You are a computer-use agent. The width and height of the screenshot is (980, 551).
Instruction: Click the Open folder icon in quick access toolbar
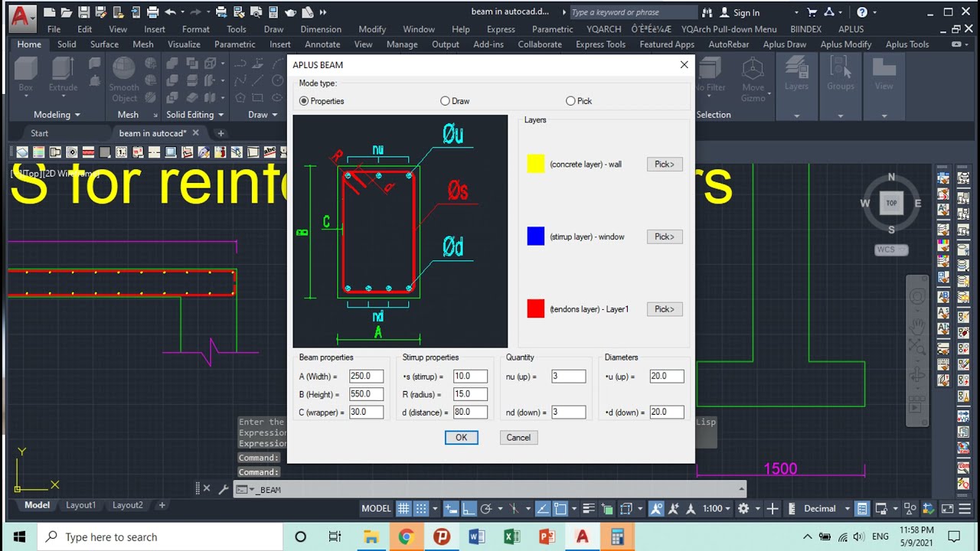[67, 12]
